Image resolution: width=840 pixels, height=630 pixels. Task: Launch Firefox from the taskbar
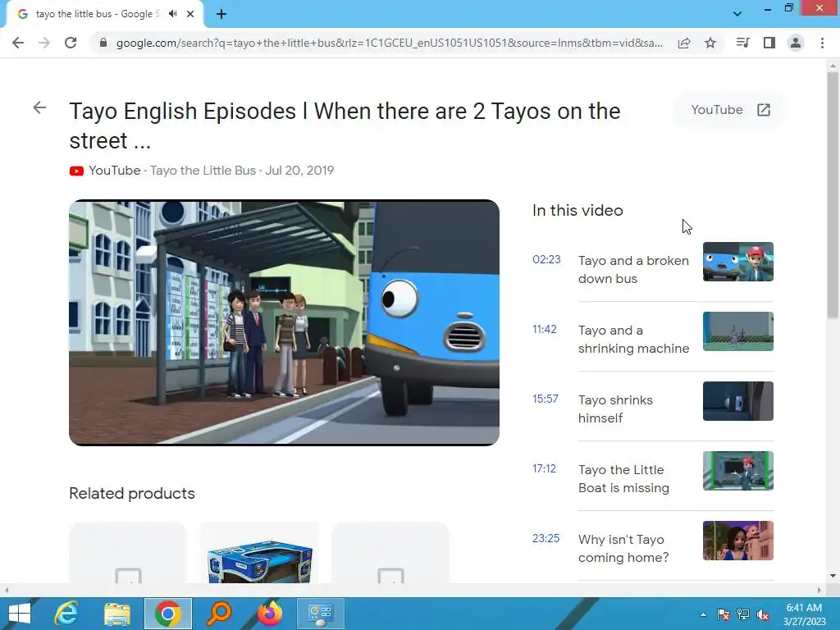point(269,614)
